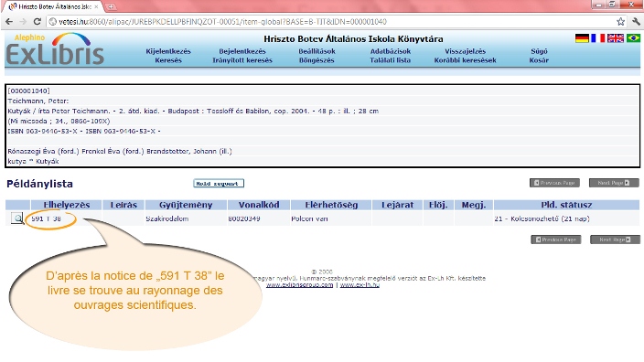The width and height of the screenshot is (644, 362).
Task: Open Keresés menu item
Action: tap(168, 60)
